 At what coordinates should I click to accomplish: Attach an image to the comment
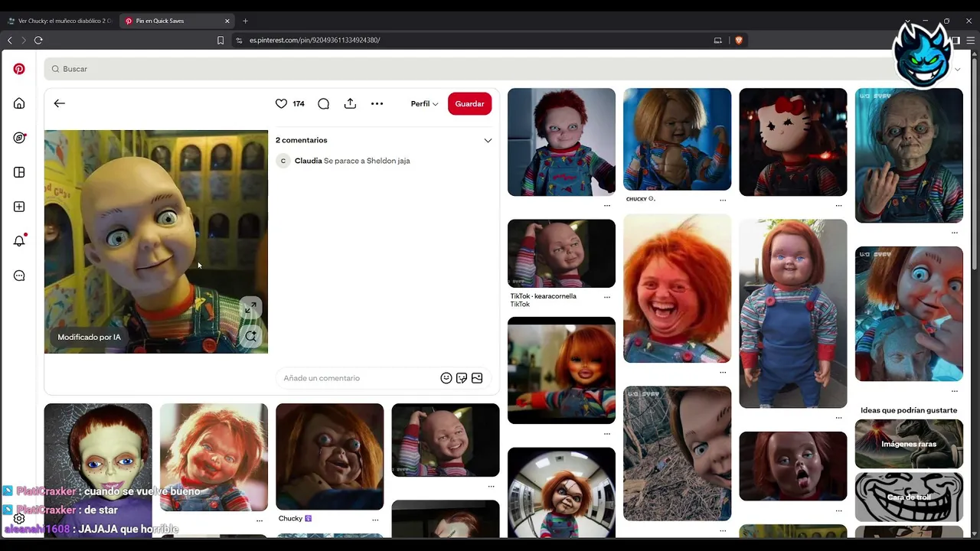pyautogui.click(x=477, y=378)
